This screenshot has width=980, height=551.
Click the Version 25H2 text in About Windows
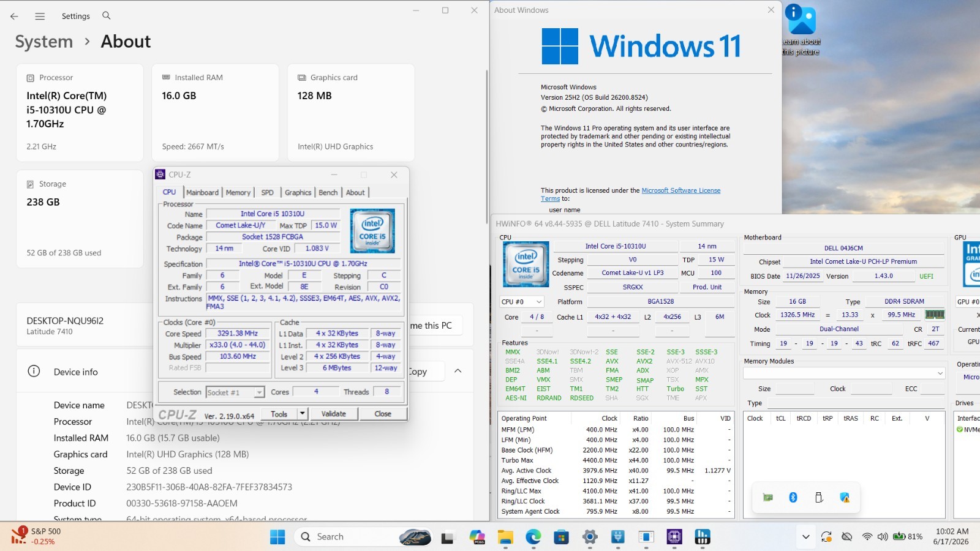click(x=594, y=97)
